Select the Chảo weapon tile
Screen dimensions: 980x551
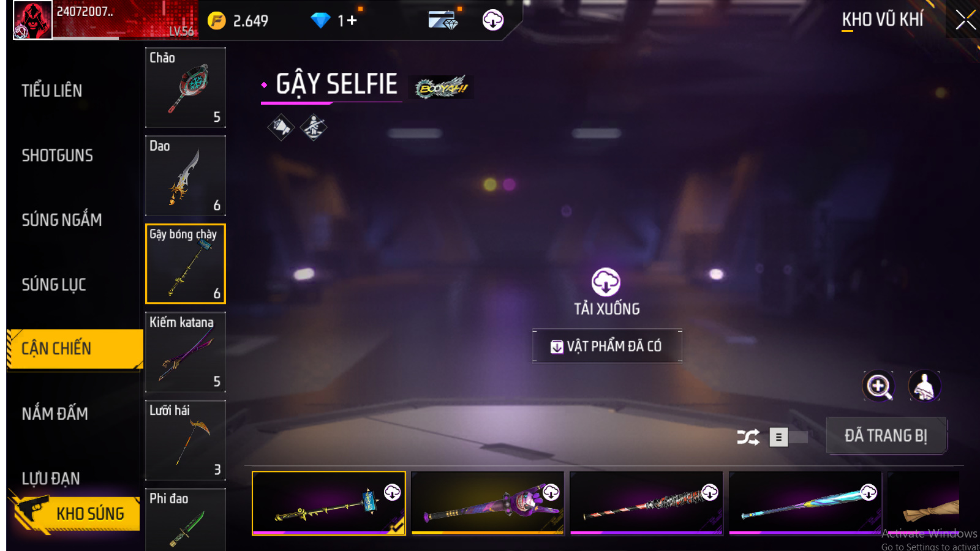[x=186, y=88]
